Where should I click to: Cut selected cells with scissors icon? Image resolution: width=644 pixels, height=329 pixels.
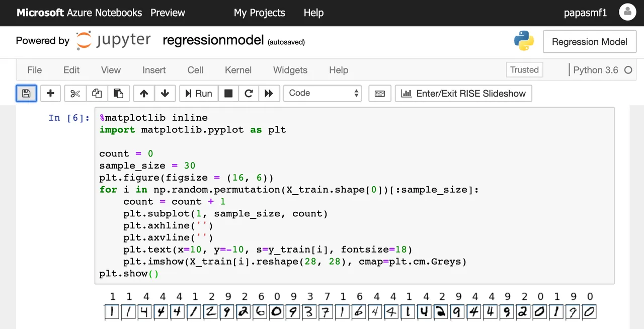tap(75, 93)
